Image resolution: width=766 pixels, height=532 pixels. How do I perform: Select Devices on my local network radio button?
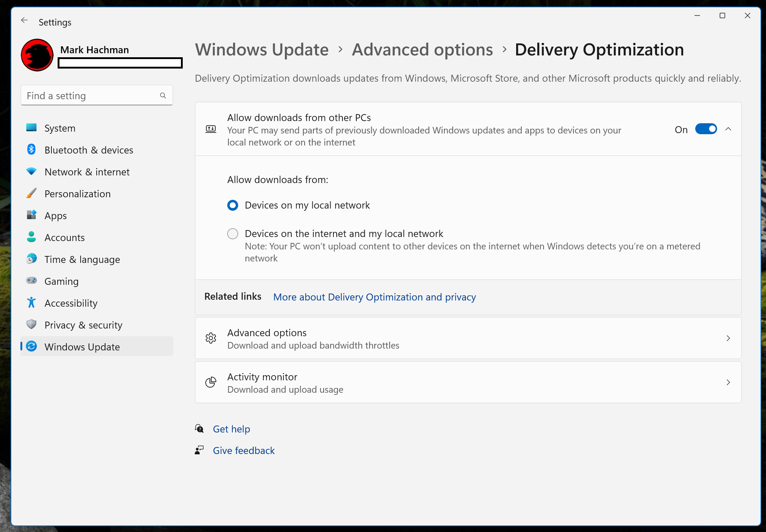pyautogui.click(x=233, y=205)
